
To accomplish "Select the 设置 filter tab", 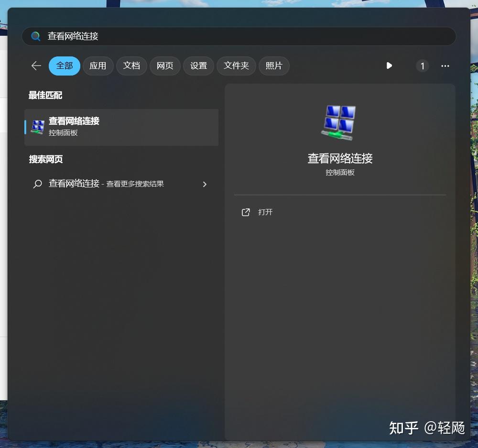I will pyautogui.click(x=198, y=66).
